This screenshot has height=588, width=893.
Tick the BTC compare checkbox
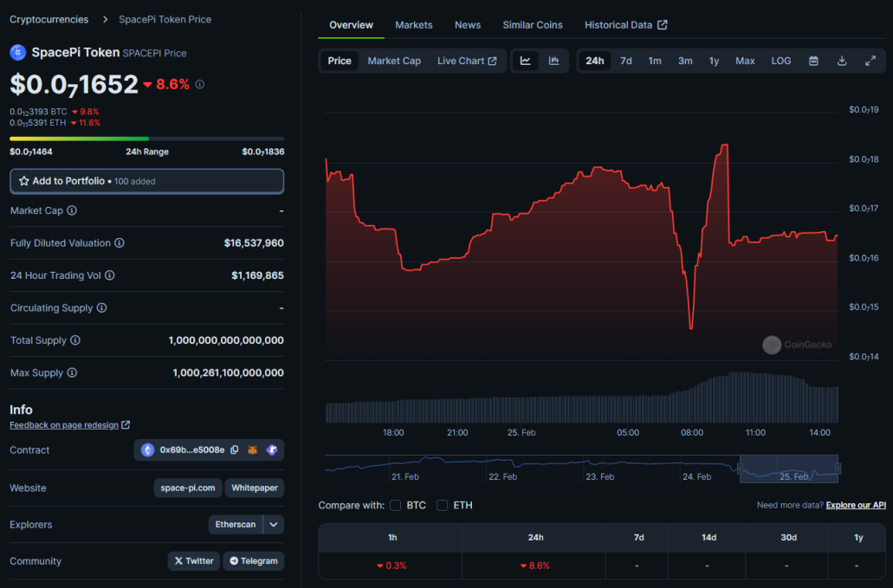395,506
